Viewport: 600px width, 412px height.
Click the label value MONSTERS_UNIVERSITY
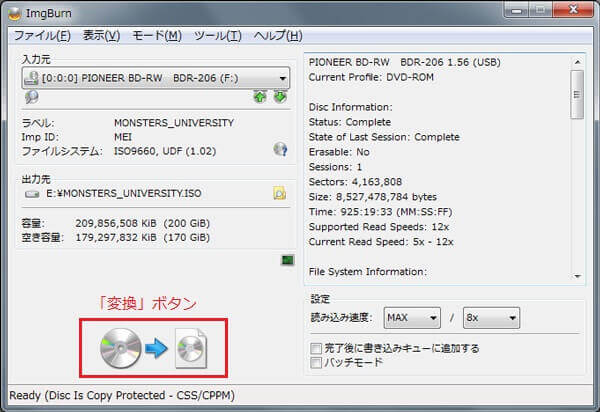(174, 123)
